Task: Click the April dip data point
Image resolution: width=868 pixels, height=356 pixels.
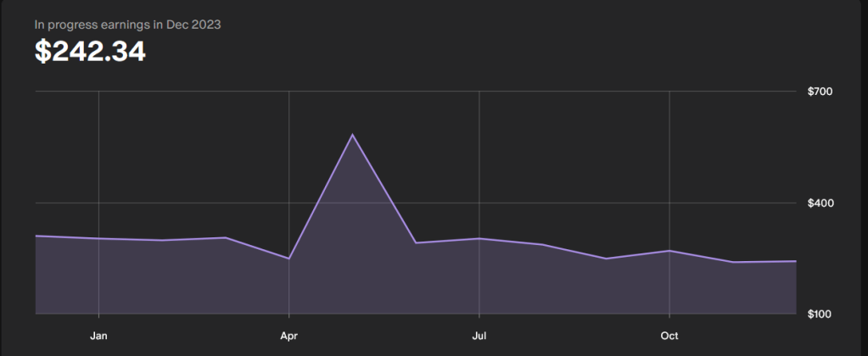Action: [x=289, y=259]
